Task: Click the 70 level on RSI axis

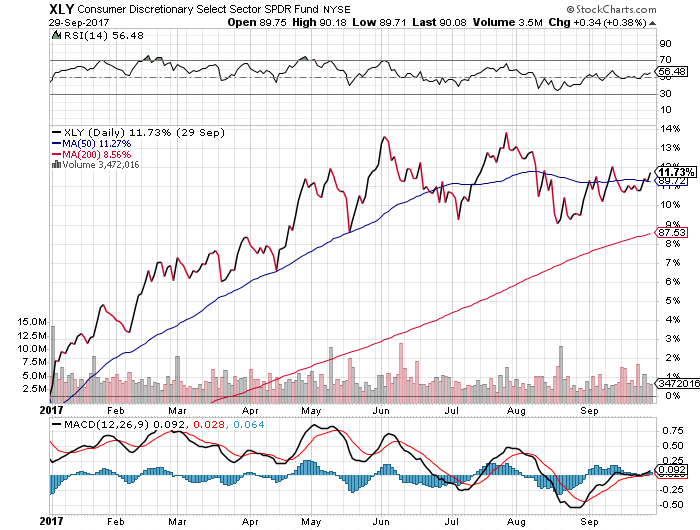Action: 665,59
